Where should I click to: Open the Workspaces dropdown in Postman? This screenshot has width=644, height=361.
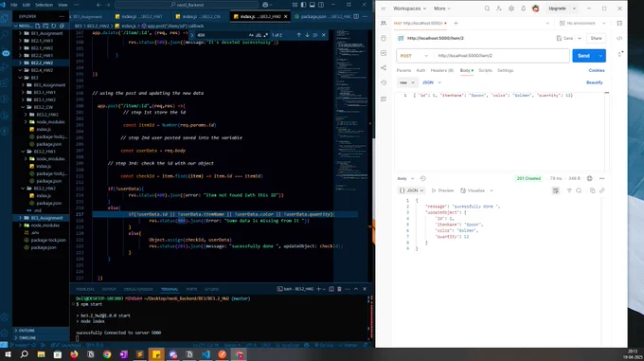pos(409,9)
